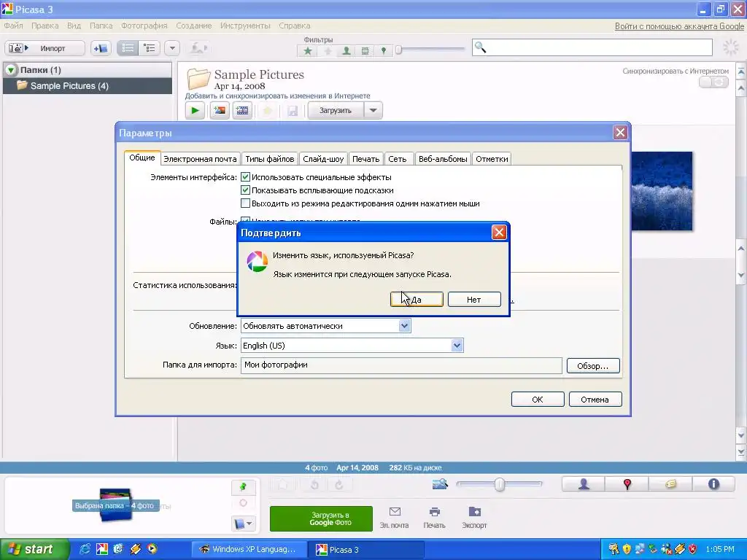
Task: Switch to flat folder list view
Action: 128,48
